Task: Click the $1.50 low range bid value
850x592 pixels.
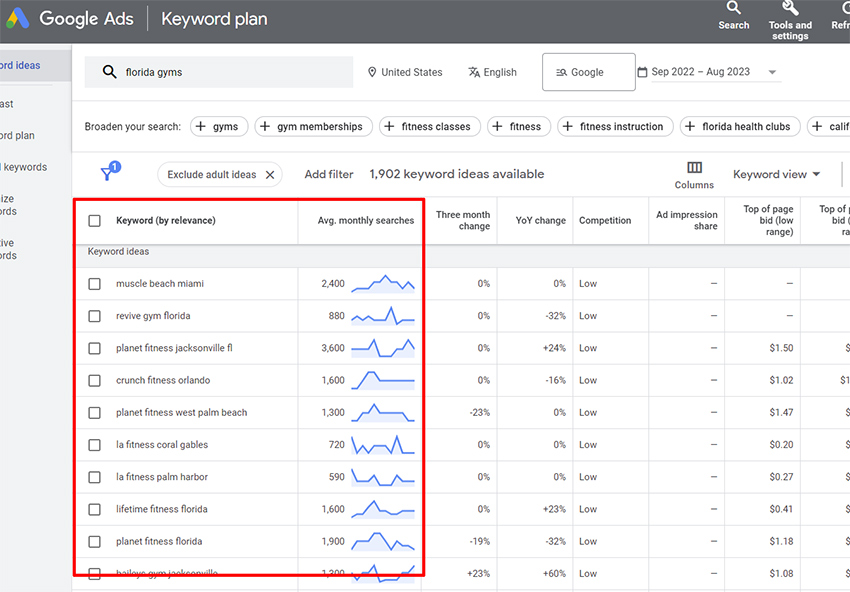Action: pos(781,348)
